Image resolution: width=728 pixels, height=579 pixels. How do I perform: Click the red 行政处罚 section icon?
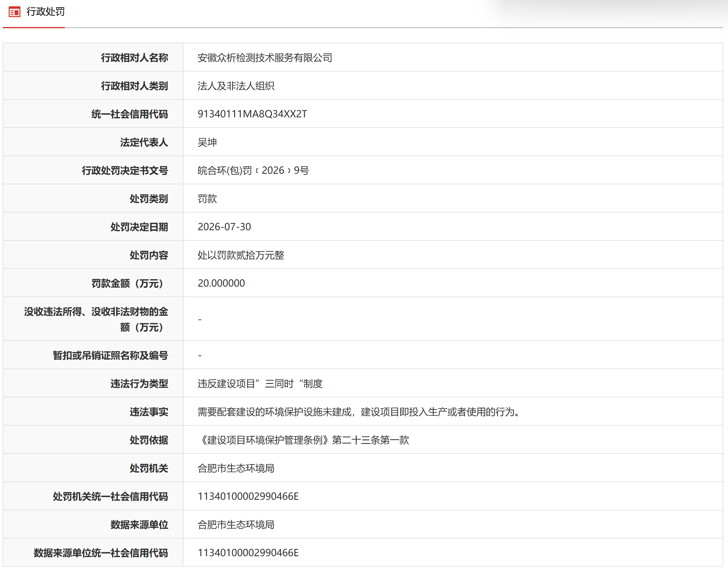[x=14, y=12]
